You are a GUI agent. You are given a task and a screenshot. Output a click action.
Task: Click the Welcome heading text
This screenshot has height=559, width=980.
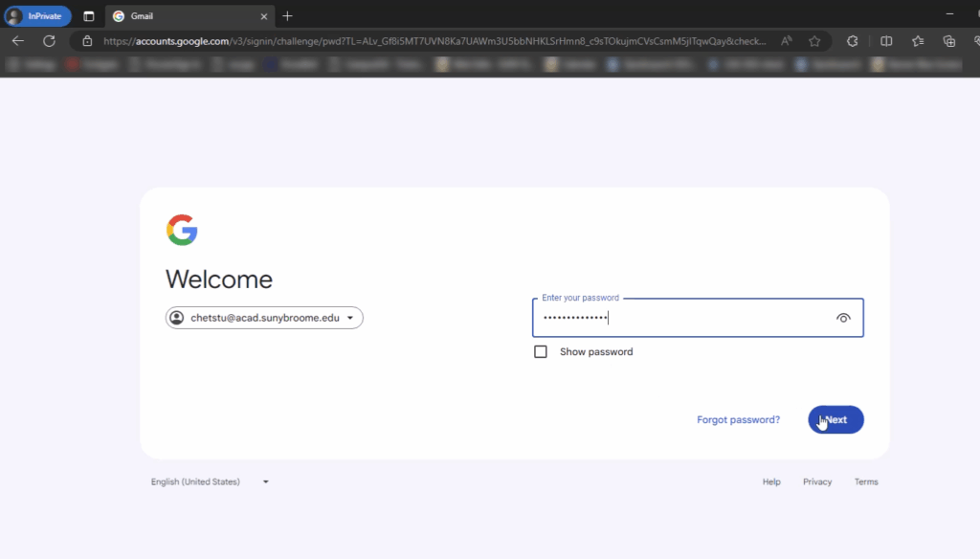[219, 279]
